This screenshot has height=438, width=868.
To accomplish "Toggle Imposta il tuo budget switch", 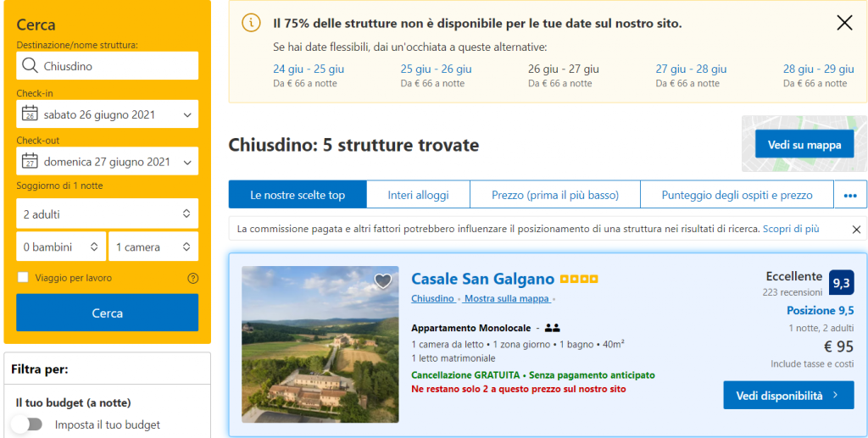I will [26, 424].
